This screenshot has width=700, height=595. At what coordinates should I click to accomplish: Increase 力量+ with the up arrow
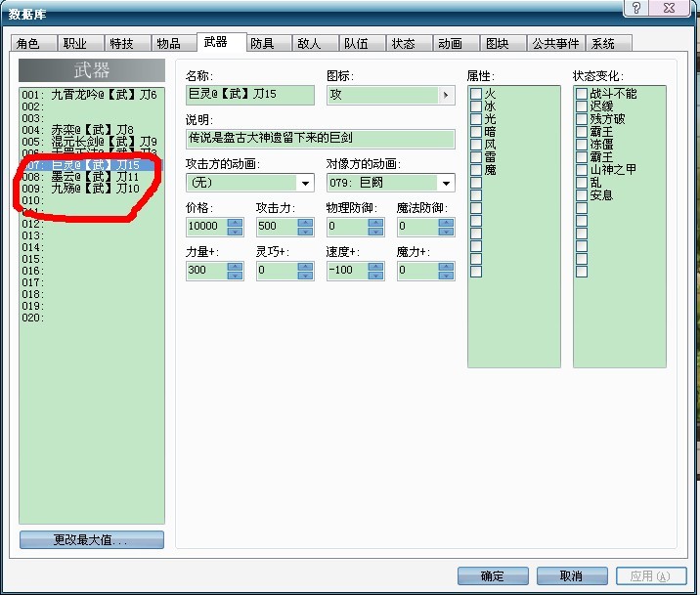pos(235,267)
